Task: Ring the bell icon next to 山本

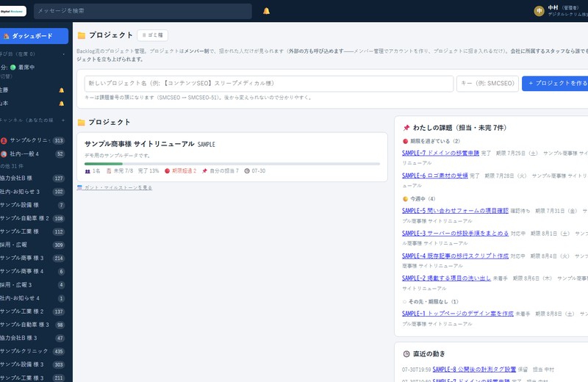Action: [x=62, y=104]
